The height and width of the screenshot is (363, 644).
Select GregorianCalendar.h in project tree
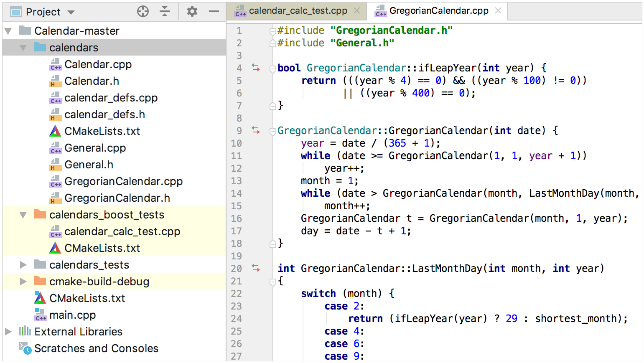tap(117, 198)
